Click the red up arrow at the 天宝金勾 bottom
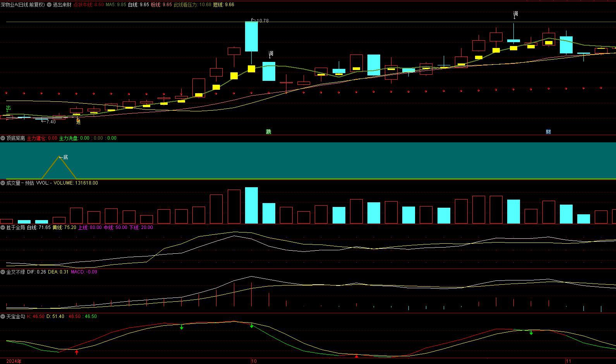This screenshot has height=364, width=616. tap(357, 356)
